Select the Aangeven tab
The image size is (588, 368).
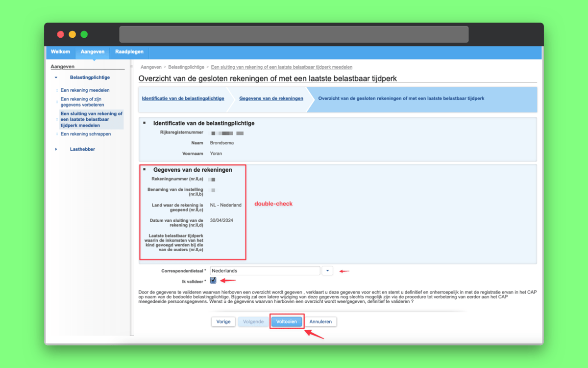[93, 52]
